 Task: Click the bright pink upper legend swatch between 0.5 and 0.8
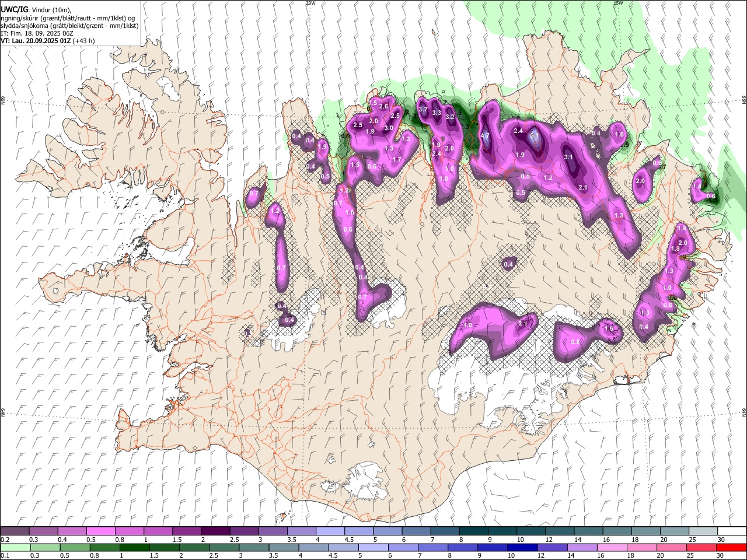(x=100, y=531)
